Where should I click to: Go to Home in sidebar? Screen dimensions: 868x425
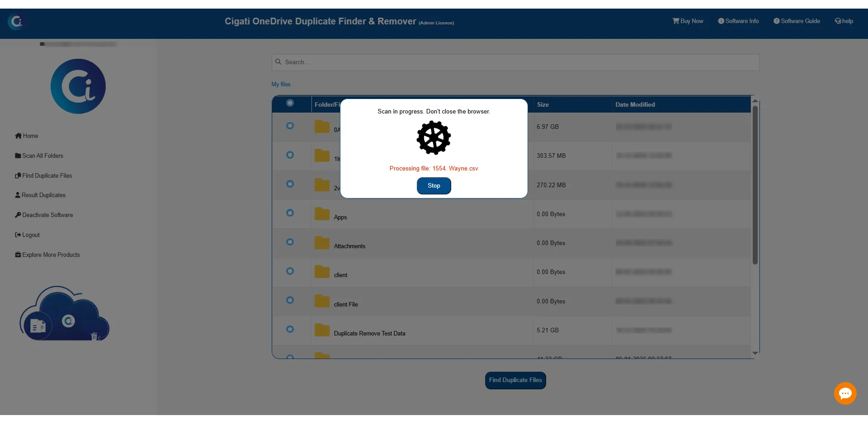[x=27, y=136]
